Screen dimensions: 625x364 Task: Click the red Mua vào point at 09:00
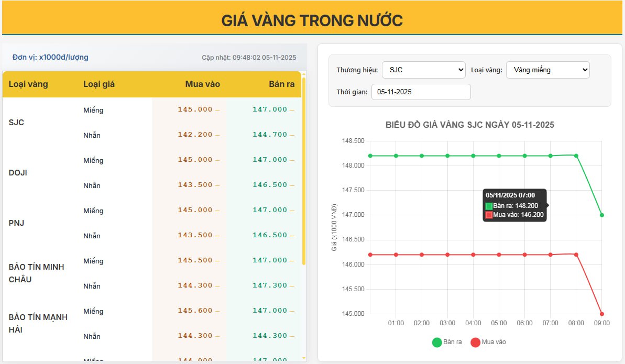coord(601,314)
